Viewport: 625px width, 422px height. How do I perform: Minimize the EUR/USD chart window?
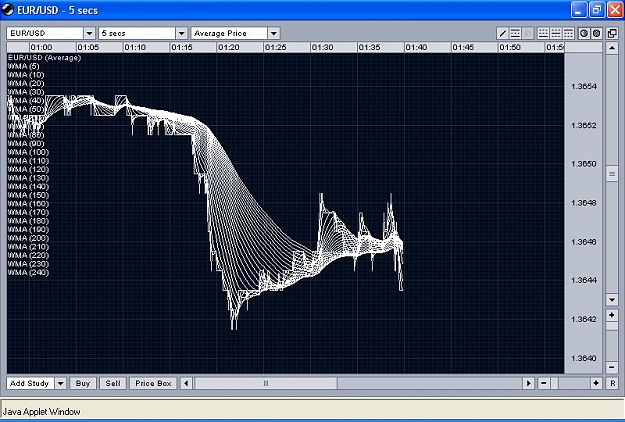pos(579,10)
